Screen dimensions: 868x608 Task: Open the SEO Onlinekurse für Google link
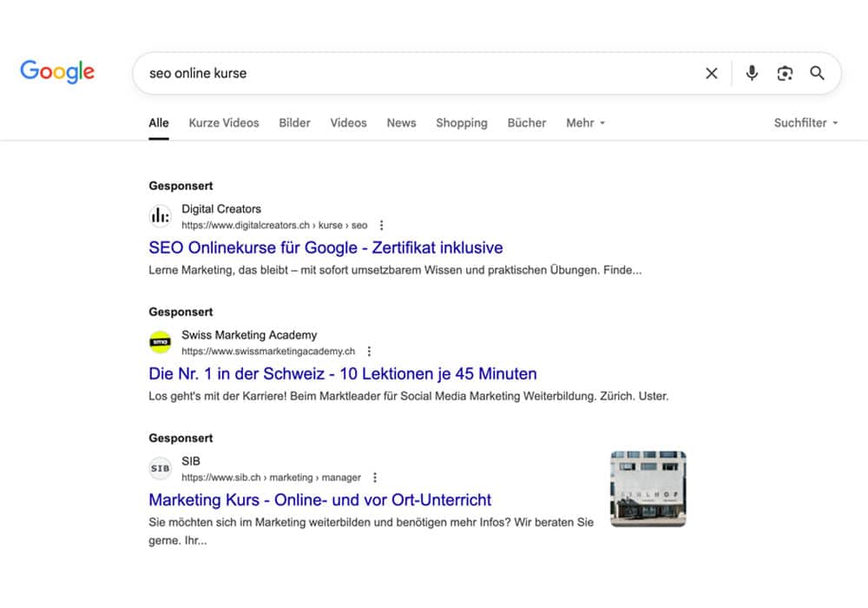click(324, 248)
